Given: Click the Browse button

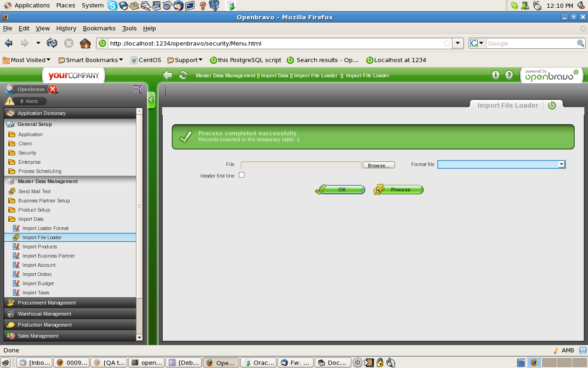Looking at the screenshot, I should click(379, 165).
